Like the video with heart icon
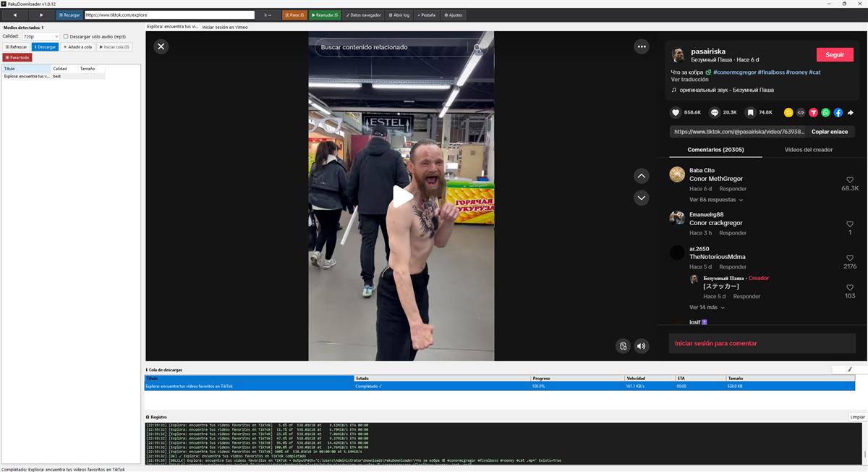The height and width of the screenshot is (472, 868). [676, 112]
